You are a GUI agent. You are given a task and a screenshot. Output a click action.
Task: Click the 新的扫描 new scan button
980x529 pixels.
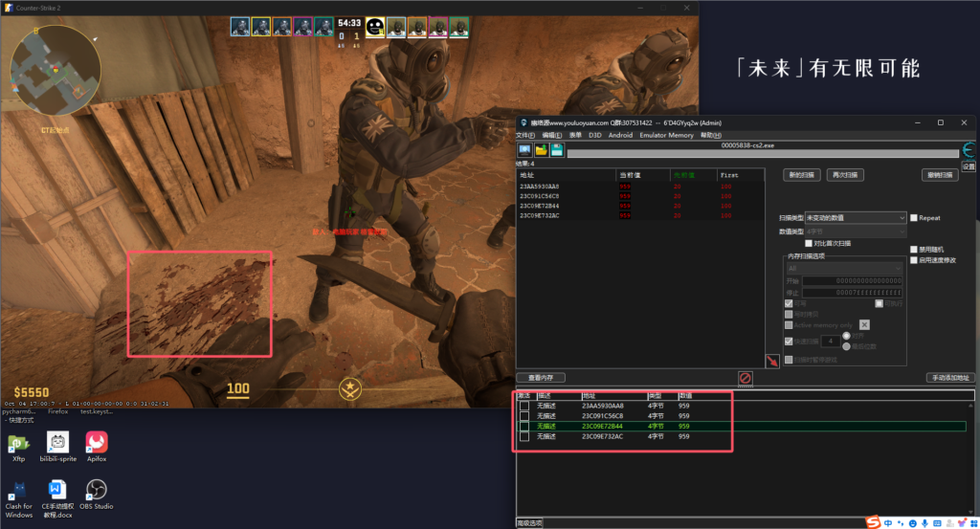coord(802,175)
